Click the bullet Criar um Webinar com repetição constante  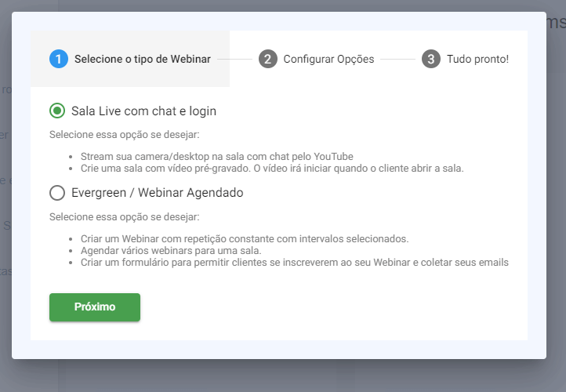[245, 239]
